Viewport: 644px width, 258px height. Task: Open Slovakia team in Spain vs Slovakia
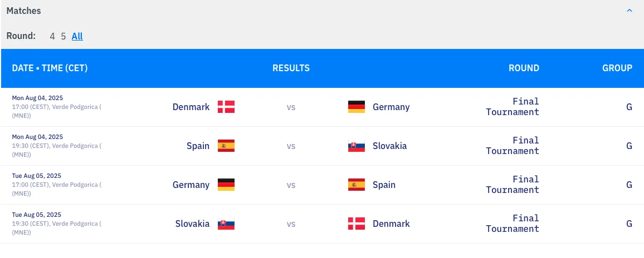[x=389, y=146]
